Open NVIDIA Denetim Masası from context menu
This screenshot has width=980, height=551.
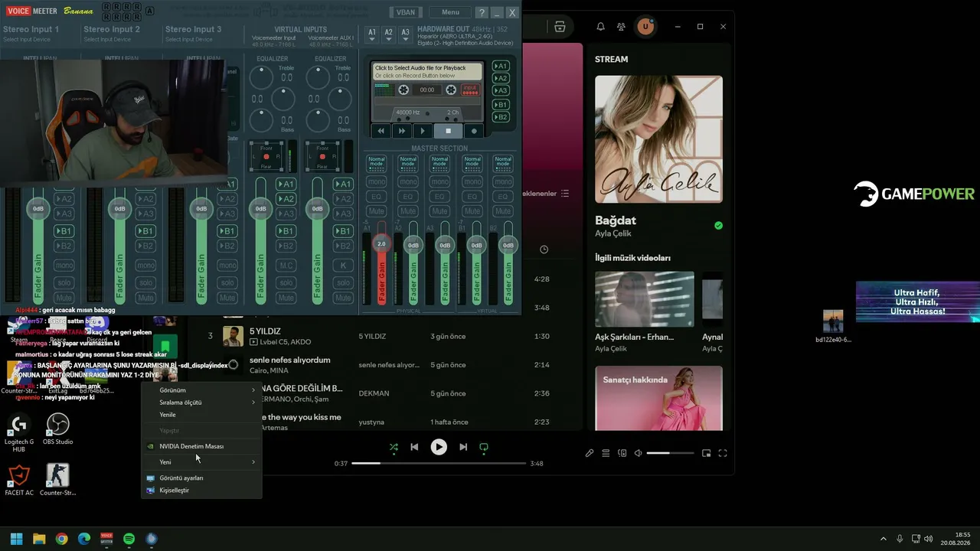(201, 446)
